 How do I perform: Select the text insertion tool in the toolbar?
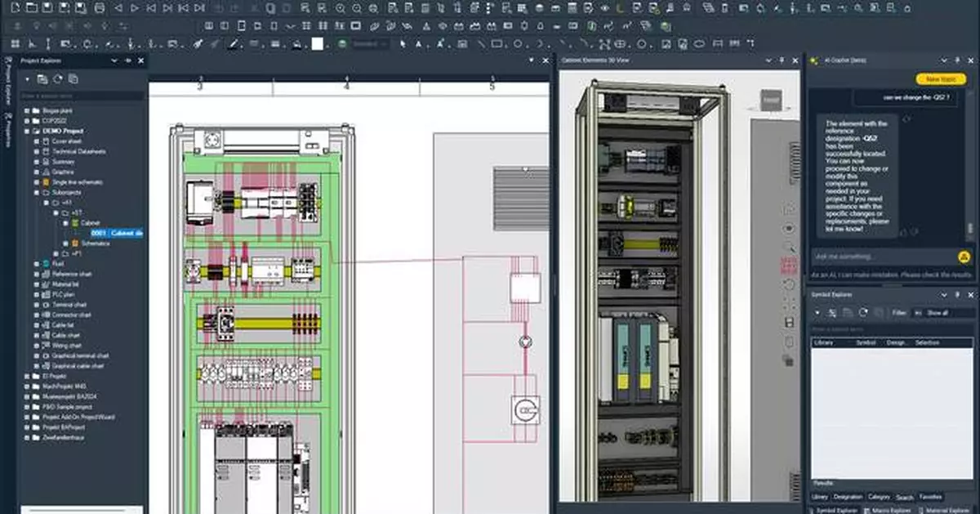tap(418, 42)
